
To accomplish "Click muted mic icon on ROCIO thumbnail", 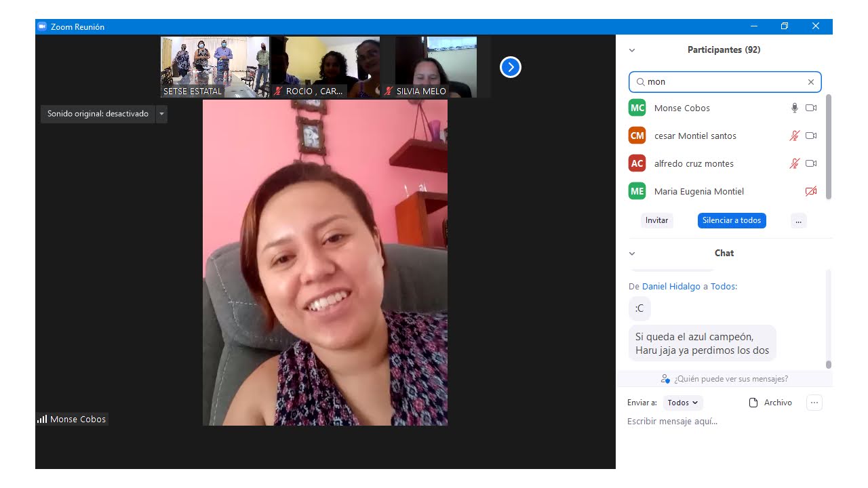I will coord(278,91).
